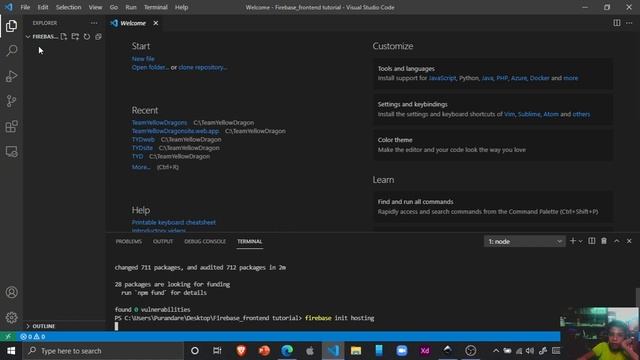This screenshot has width=640, height=360.
Task: Open the Go menu
Action: click(x=114, y=7)
